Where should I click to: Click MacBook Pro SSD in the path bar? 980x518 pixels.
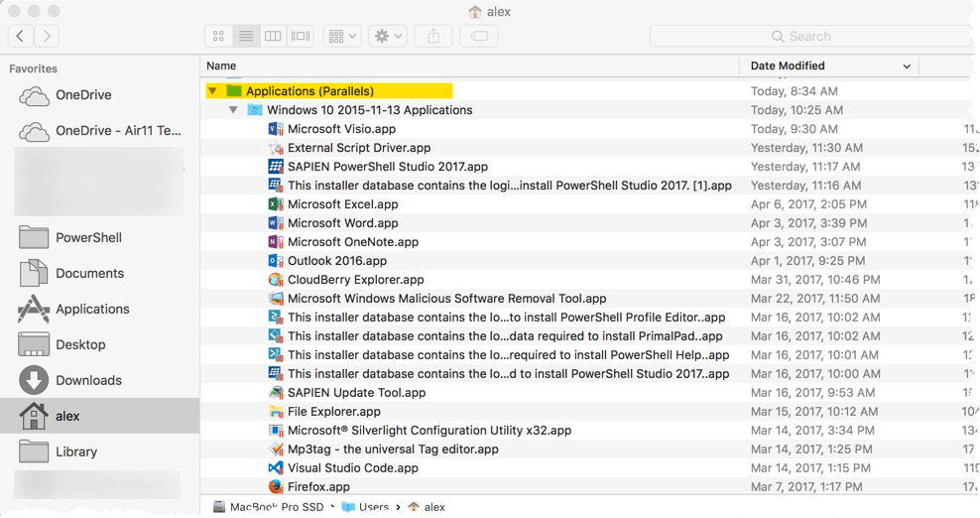coord(269,507)
